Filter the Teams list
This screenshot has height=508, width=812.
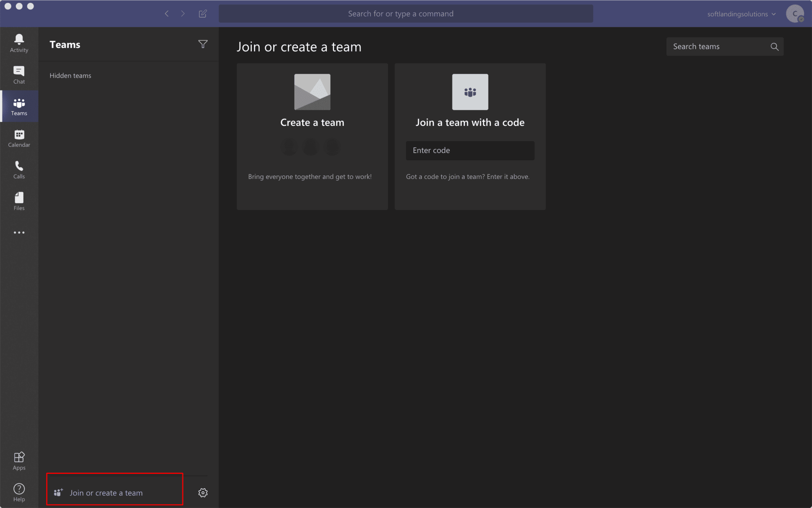point(203,44)
